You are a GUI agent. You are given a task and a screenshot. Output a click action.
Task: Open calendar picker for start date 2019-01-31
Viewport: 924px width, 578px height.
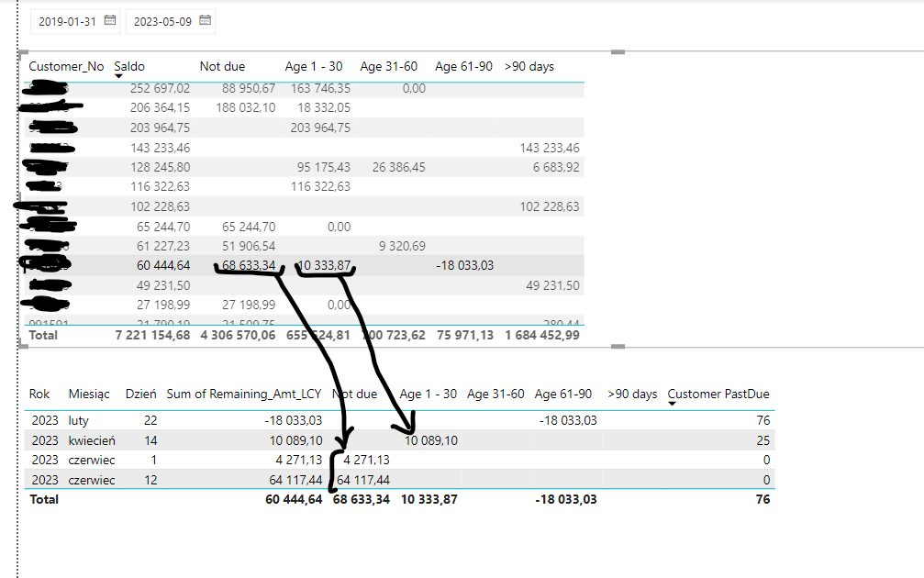[x=109, y=20]
